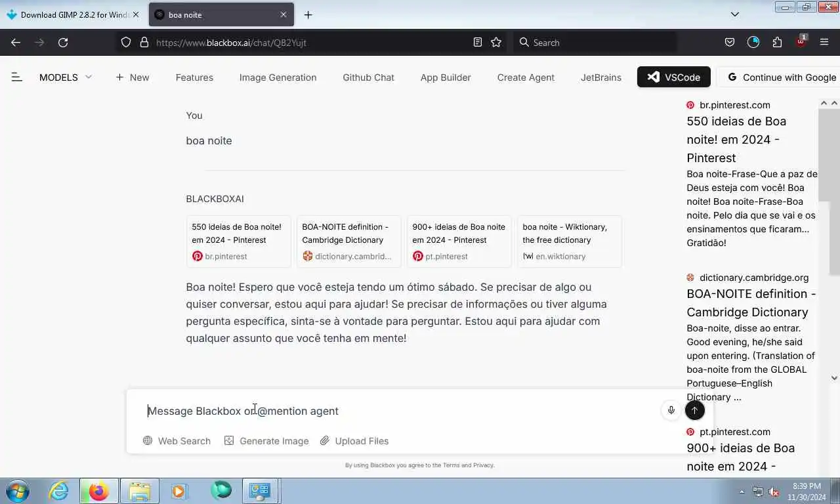Click network icon in system tray
Image resolution: width=840 pixels, height=504 pixels.
tap(758, 492)
